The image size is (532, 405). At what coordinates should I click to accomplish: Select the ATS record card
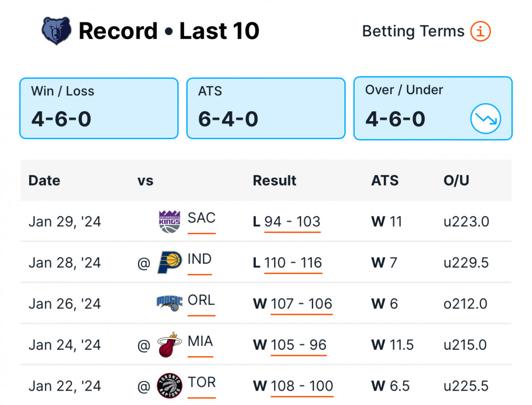[266, 108]
